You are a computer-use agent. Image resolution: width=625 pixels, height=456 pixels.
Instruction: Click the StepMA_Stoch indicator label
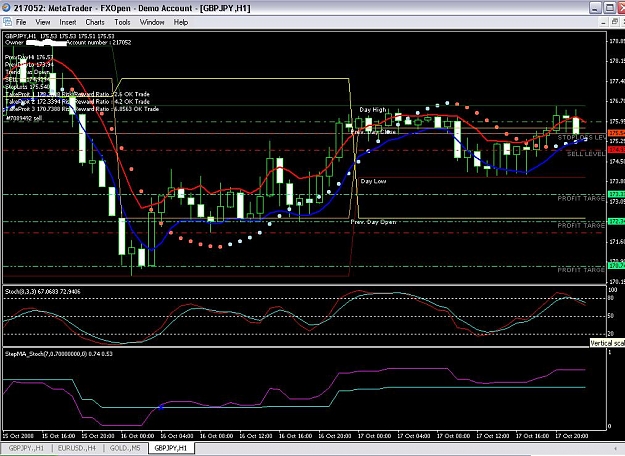[59, 354]
